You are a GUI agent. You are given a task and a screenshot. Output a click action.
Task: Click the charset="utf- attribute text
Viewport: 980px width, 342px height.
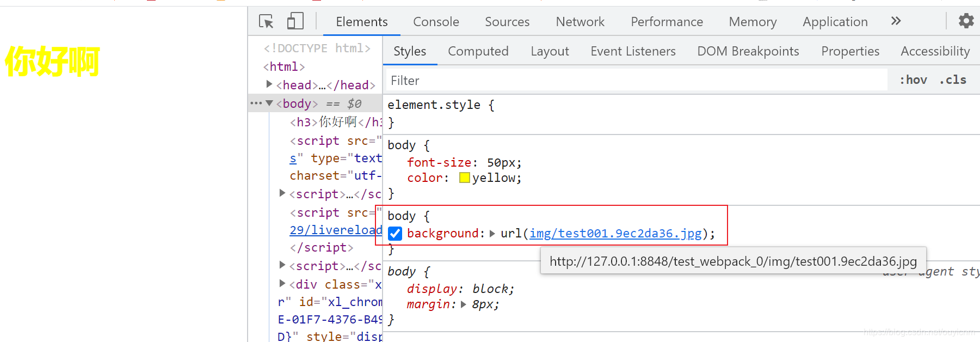pos(336,175)
